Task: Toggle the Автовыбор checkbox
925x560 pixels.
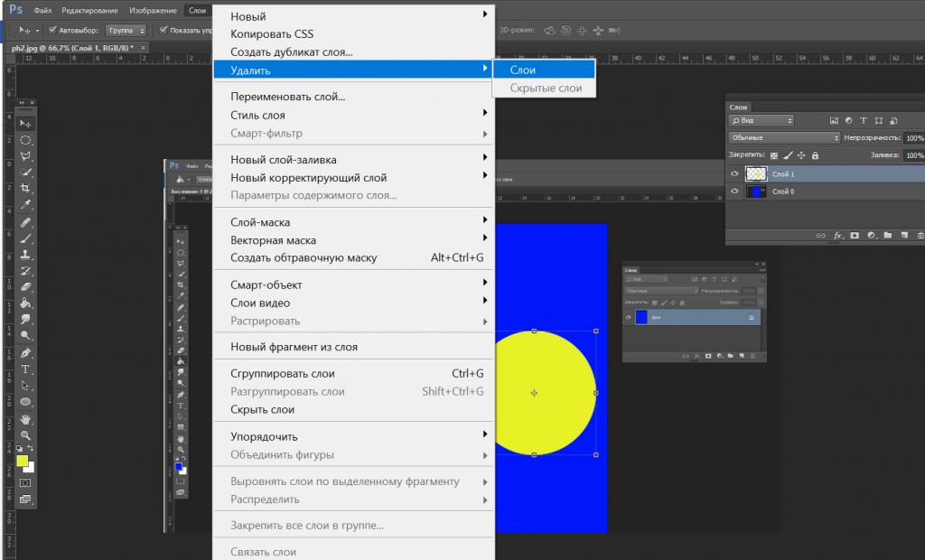Action: point(52,30)
